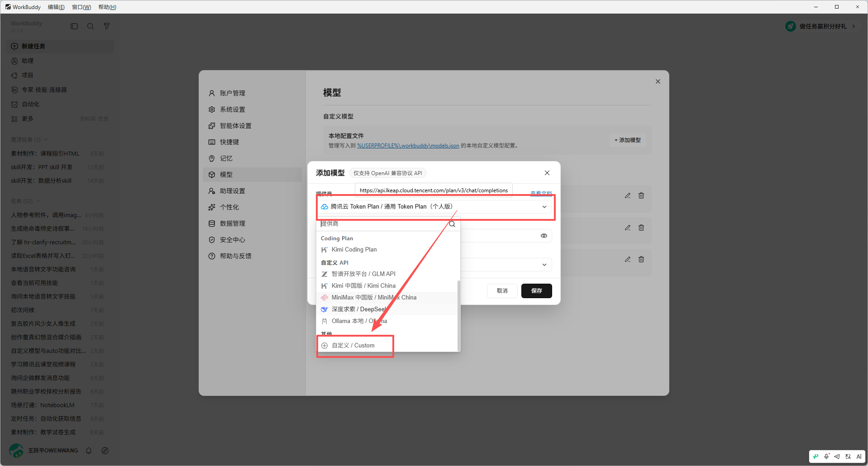Open the models.json config file link
868x466 pixels.
[x=408, y=146]
